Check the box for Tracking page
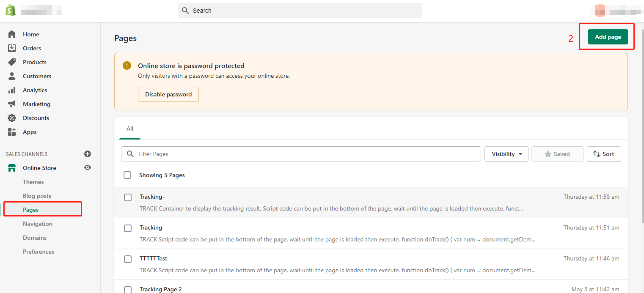Image resolution: width=644 pixels, height=293 pixels. click(x=128, y=228)
